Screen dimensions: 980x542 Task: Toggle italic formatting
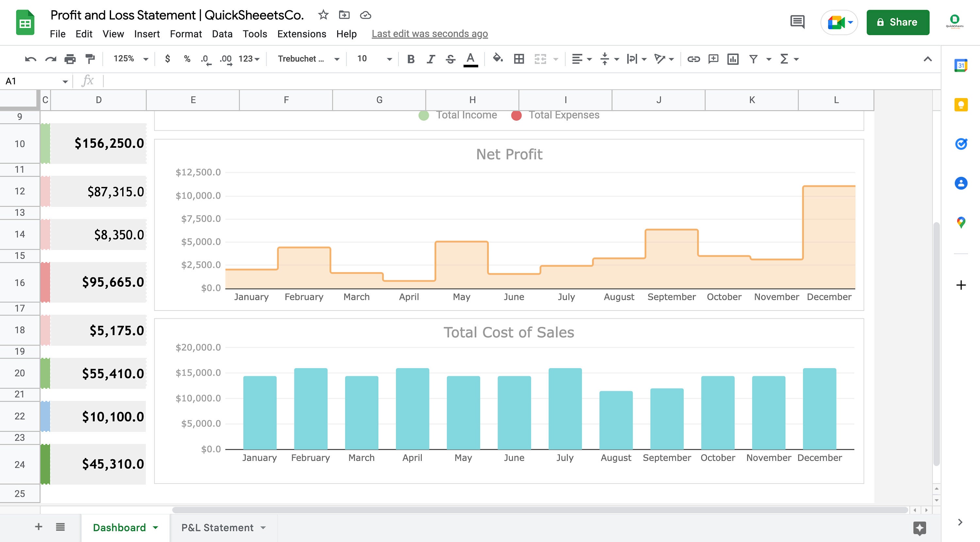pos(431,59)
